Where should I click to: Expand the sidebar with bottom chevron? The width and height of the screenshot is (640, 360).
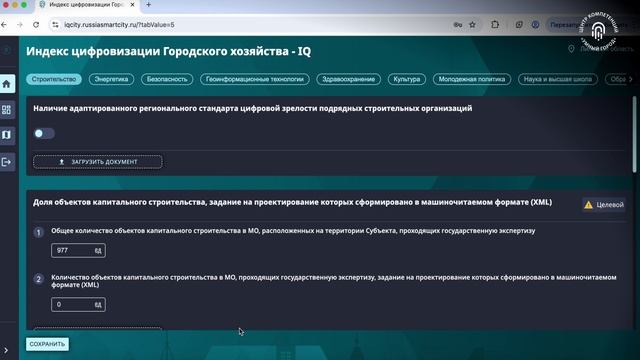point(6,350)
